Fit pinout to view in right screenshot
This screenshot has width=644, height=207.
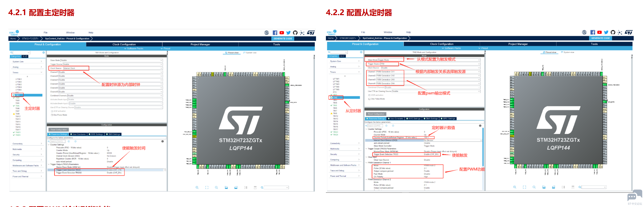[x=524, y=187]
